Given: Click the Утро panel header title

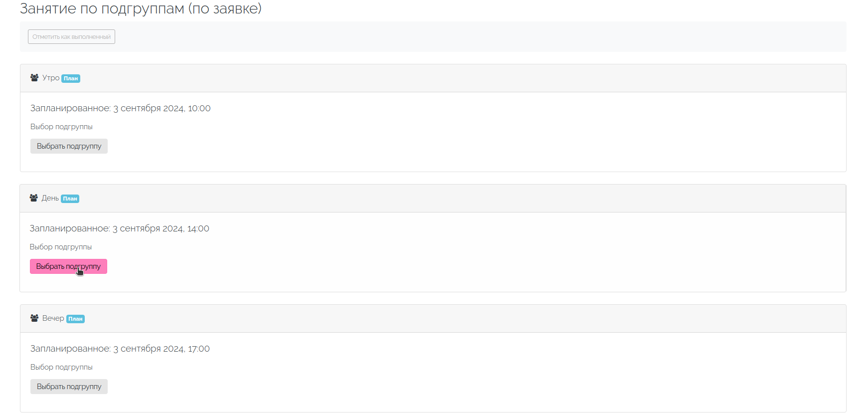Looking at the screenshot, I should point(51,78).
